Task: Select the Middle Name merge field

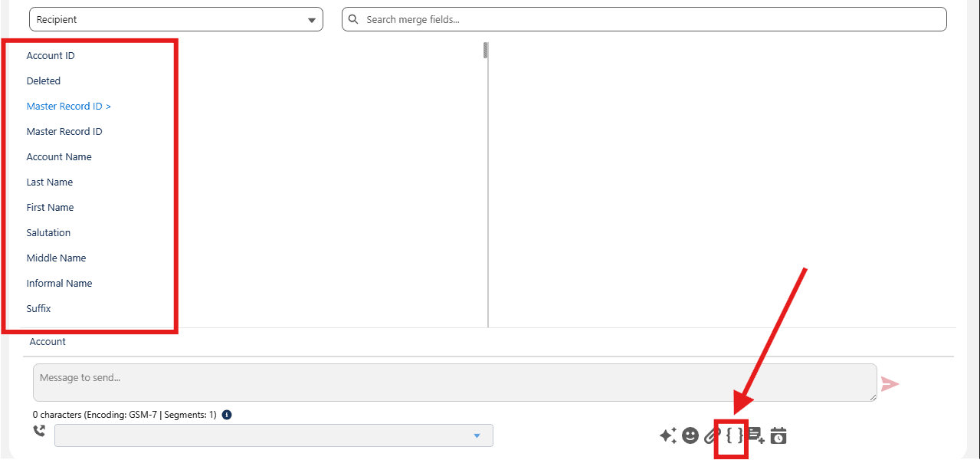Action: pos(57,258)
